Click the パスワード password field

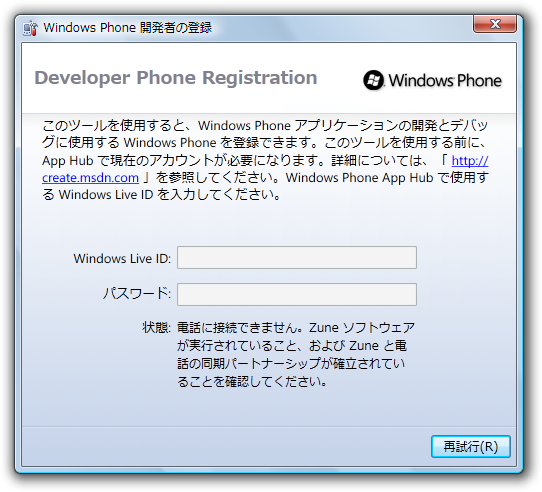(297, 295)
